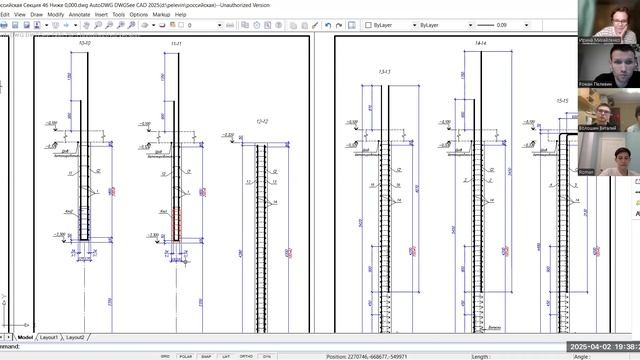Open the Options menu
Image resolution: width=640 pixels, height=360 pixels.
pos(139,14)
